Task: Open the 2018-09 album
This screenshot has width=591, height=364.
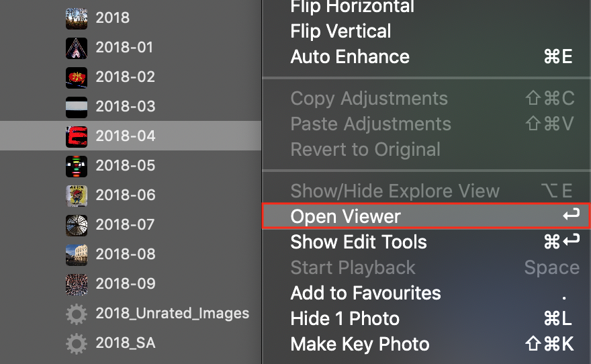Action: (126, 283)
